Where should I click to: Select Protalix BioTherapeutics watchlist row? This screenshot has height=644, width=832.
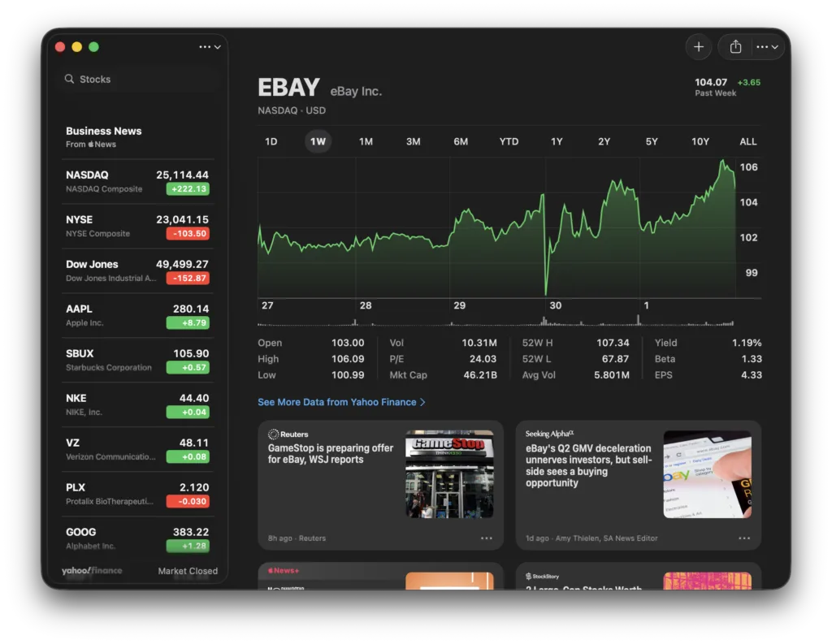(x=138, y=493)
